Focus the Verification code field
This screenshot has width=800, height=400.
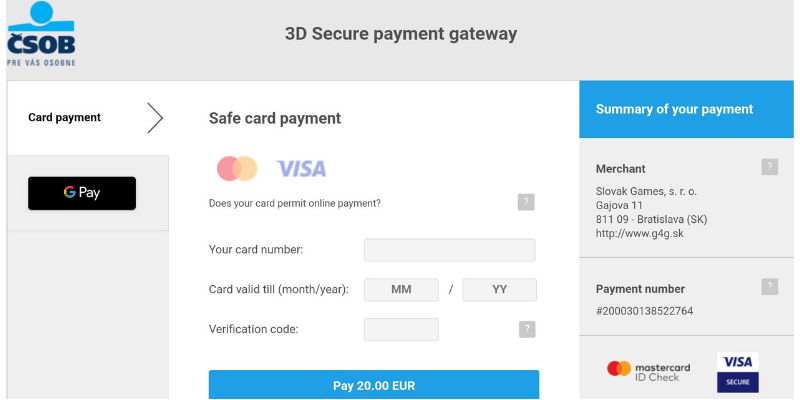pos(401,329)
